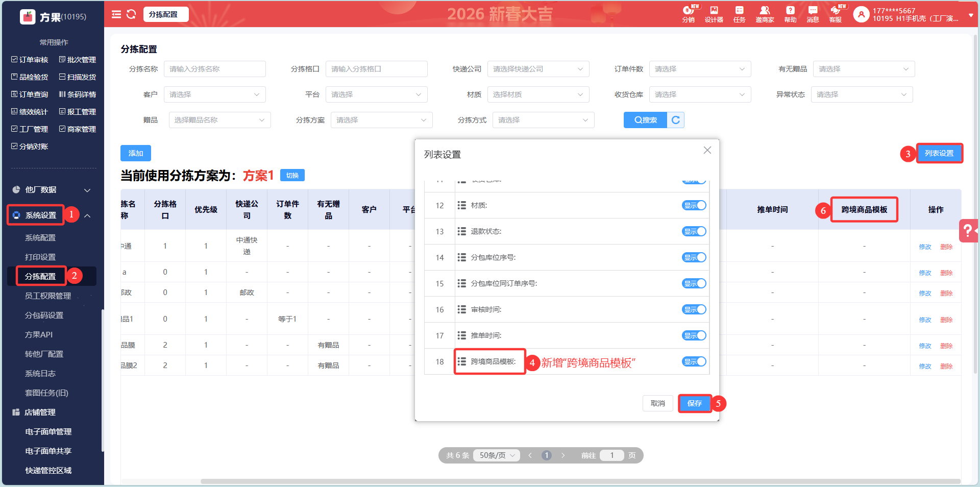Focus the 分拣格口 input field
Screen dimensions: 980x487
coord(376,69)
